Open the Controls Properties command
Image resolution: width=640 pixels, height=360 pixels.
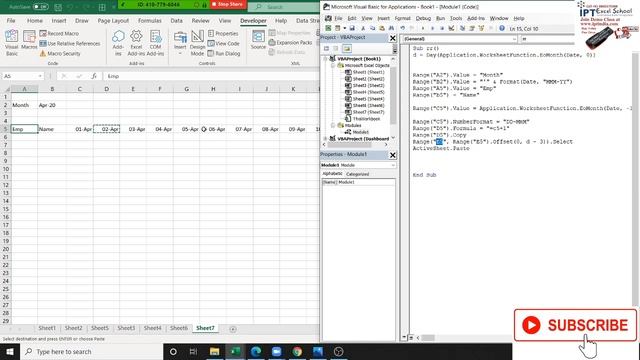pos(223,33)
